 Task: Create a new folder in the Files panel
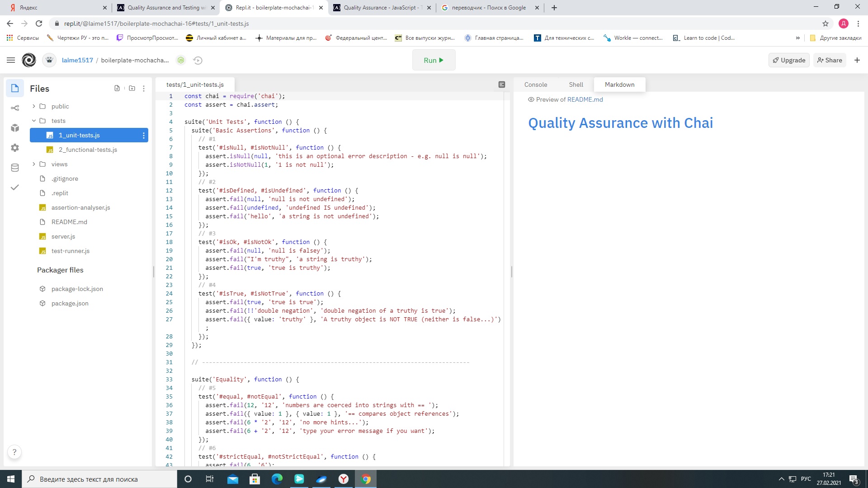point(132,88)
